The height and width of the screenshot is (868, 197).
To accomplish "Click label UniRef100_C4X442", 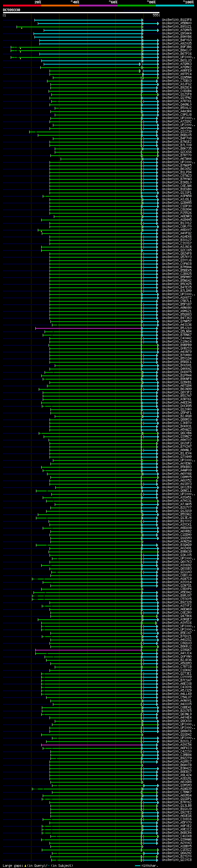I will pyautogui.click(x=176, y=338).
